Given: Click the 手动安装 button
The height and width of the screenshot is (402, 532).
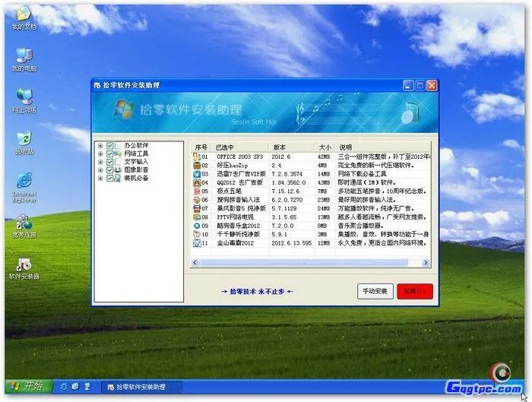Looking at the screenshot, I should (375, 291).
